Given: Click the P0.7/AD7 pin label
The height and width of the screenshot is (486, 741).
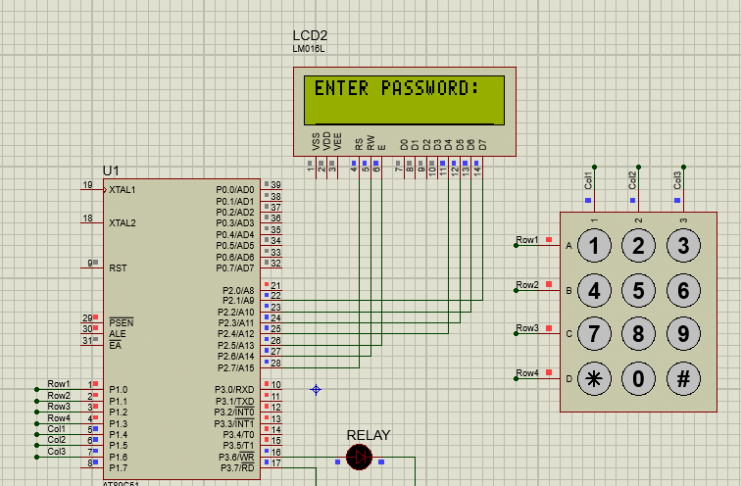Looking at the screenshot, I should (x=235, y=268).
